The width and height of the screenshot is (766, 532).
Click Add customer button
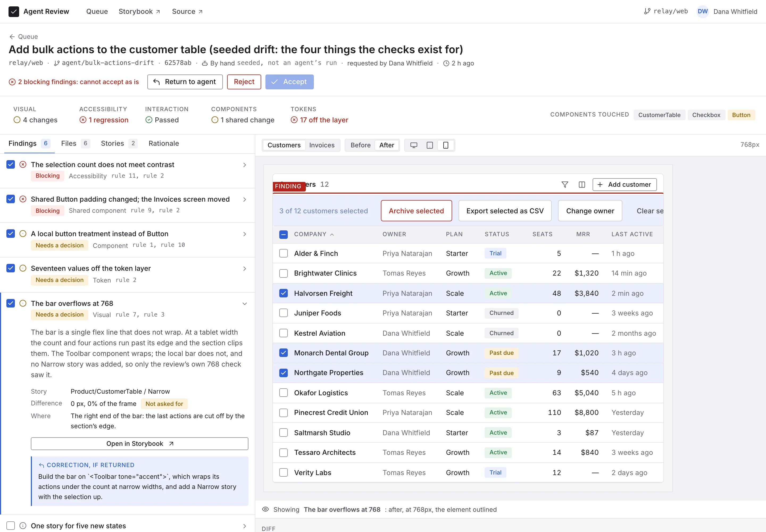[624, 185]
